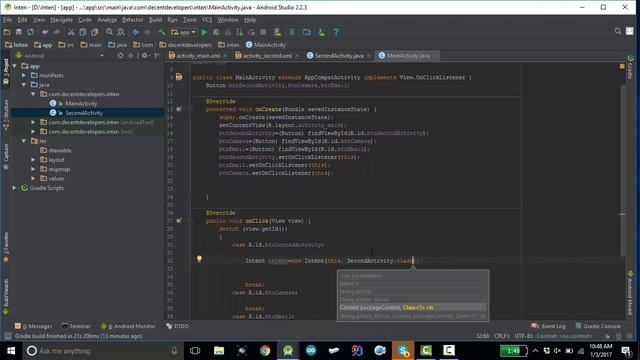The height and width of the screenshot is (360, 640).
Task: Open the Terminal tool window
Action: (x=76, y=326)
